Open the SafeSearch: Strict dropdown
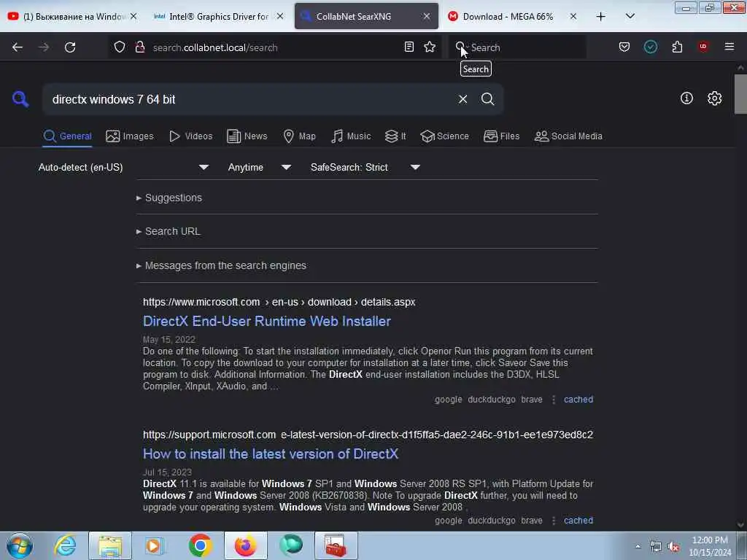This screenshot has height=560, width=747. [365, 168]
